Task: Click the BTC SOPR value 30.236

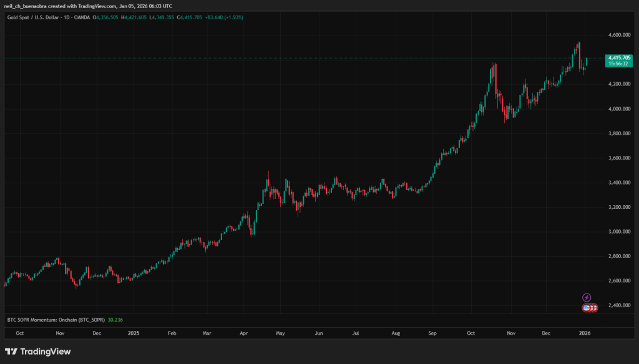Action: (x=115, y=319)
